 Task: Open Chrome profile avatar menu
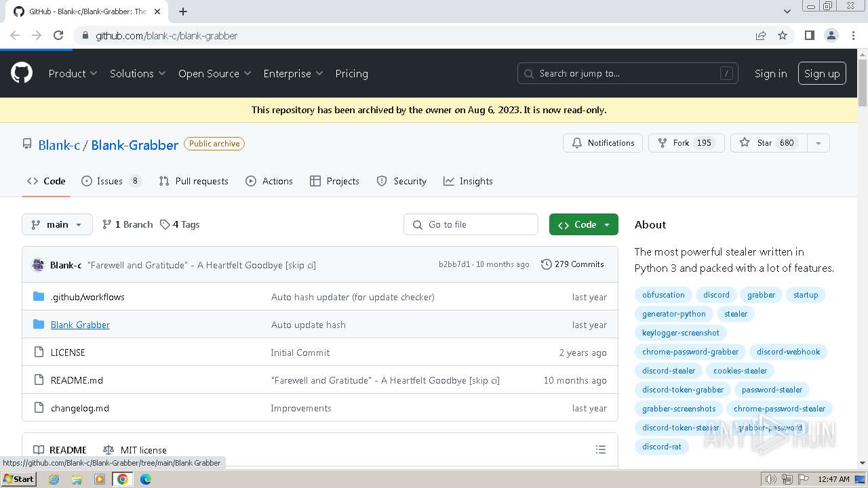[x=831, y=35]
